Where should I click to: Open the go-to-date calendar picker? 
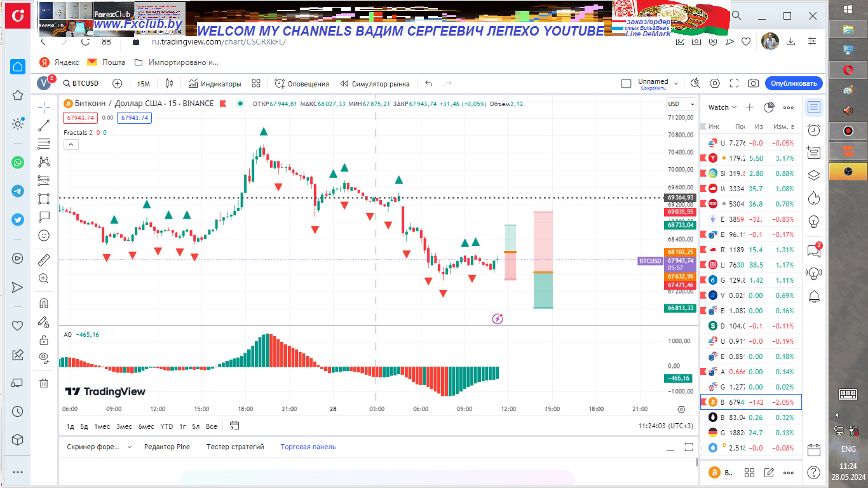pos(234,426)
